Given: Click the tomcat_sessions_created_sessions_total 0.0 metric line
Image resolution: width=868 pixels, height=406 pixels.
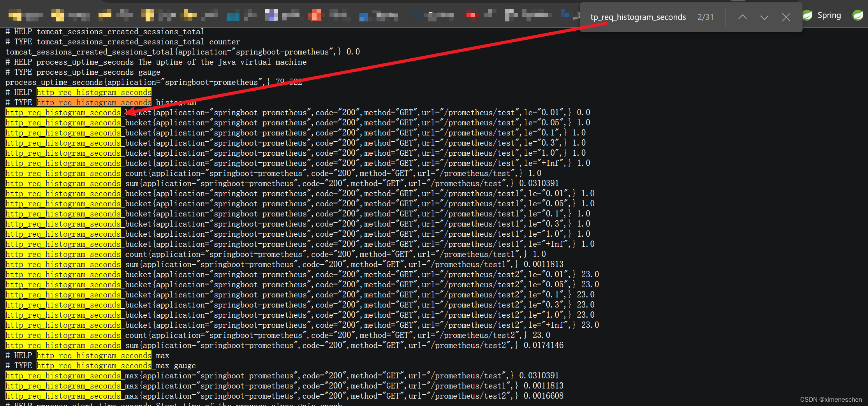Looking at the screenshot, I should (183, 52).
